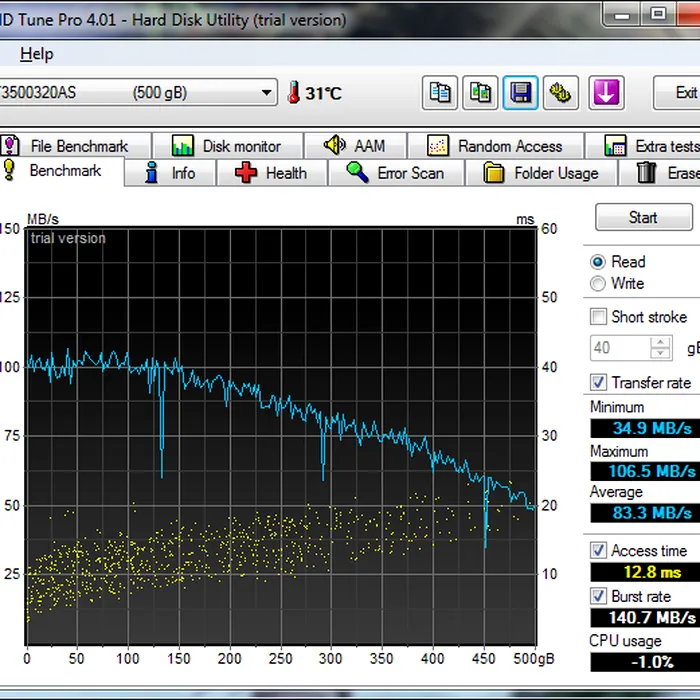Click the short stroke 40 input field
The image size is (700, 700).
coord(620,348)
